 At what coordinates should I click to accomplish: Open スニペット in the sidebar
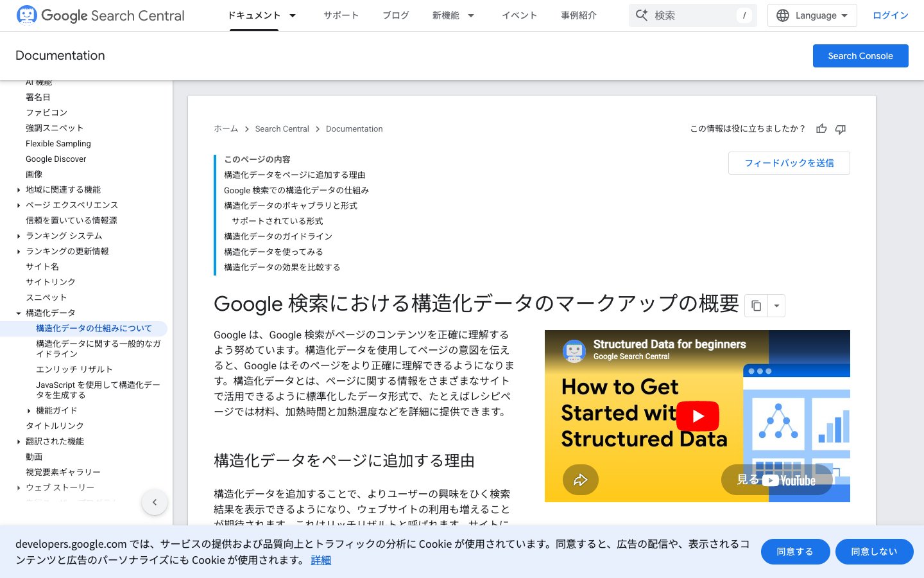(x=46, y=297)
